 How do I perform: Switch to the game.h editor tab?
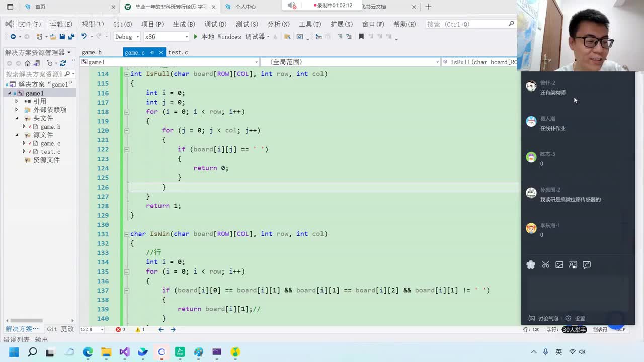tap(92, 52)
